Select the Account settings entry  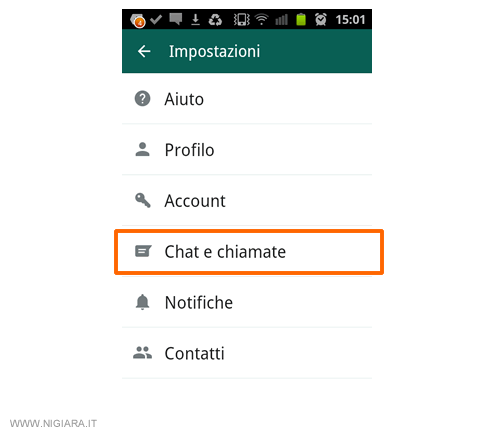(x=247, y=201)
